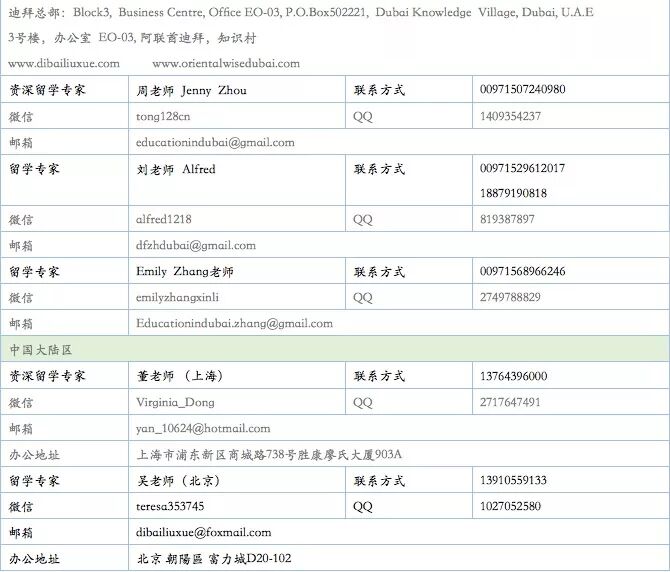Select QQ number 819387897
The image size is (670, 572).
[507, 219]
